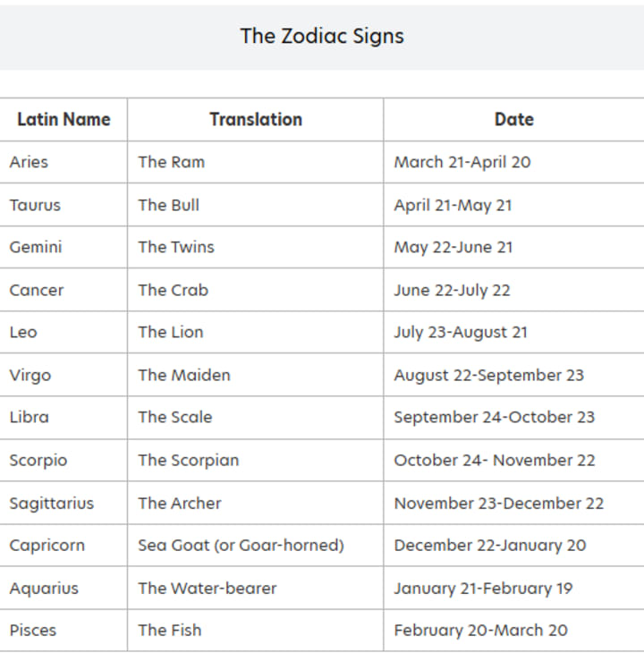Click The Scorpian translation text
Image resolution: width=644 pixels, height=653 pixels.
pos(189,460)
